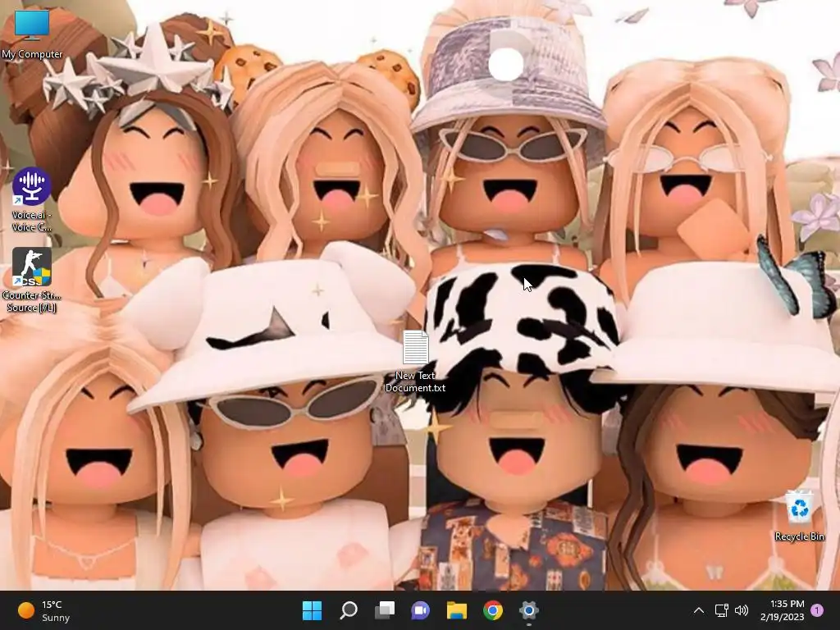
Task: Open the notification badge showing 1
Action: (817, 610)
